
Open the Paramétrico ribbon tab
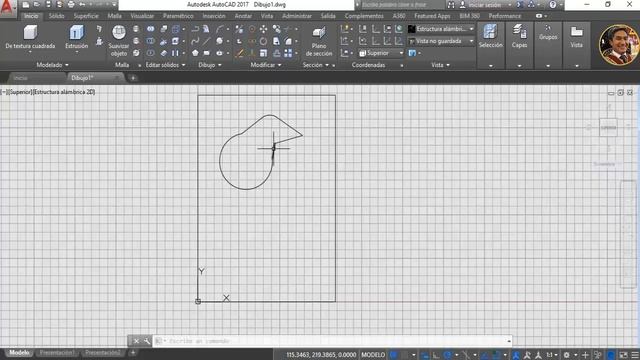click(178, 16)
